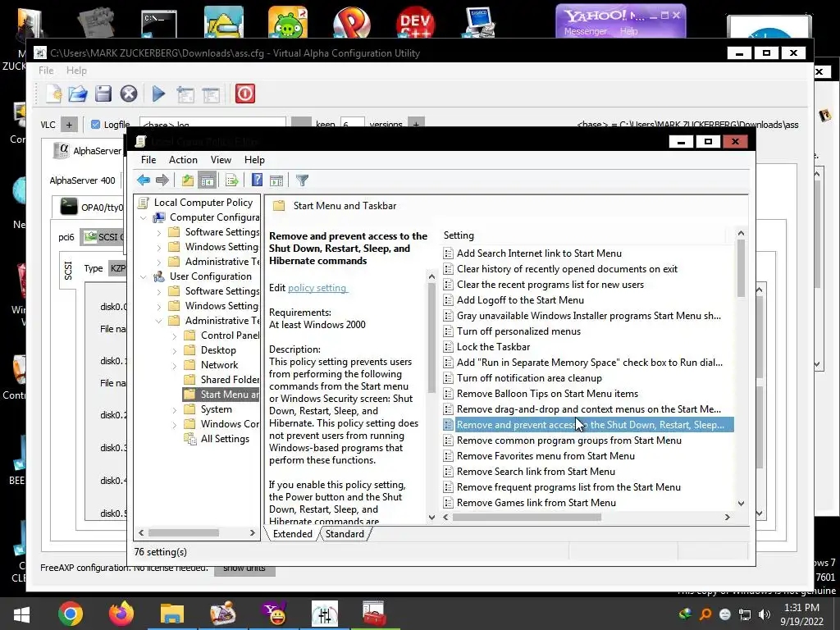This screenshot has height=630, width=840.
Task: Click the Save floppy icon in Virtual Alpha
Action: coord(103,94)
